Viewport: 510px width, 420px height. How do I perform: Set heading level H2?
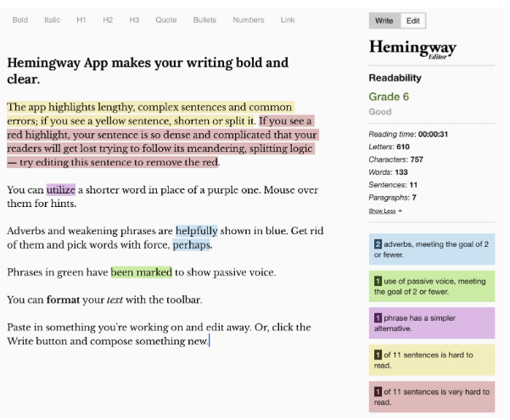point(108,20)
